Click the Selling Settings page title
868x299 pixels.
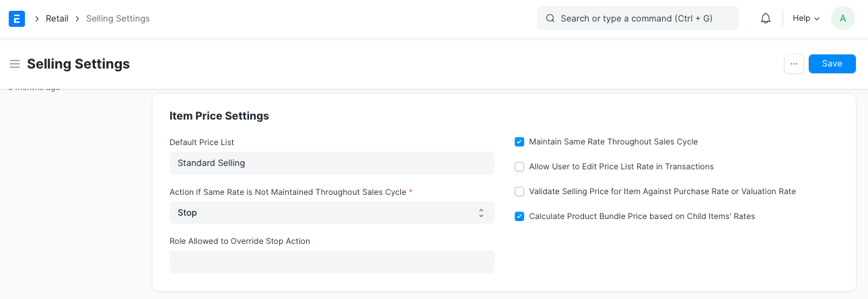[78, 64]
